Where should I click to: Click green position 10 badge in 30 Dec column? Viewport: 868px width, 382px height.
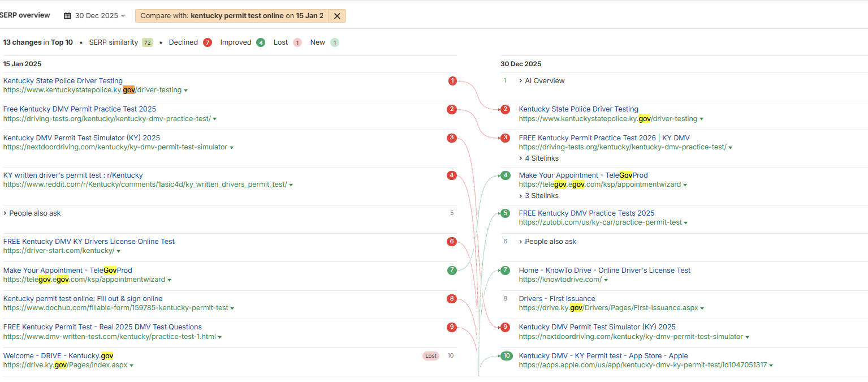(x=506, y=356)
